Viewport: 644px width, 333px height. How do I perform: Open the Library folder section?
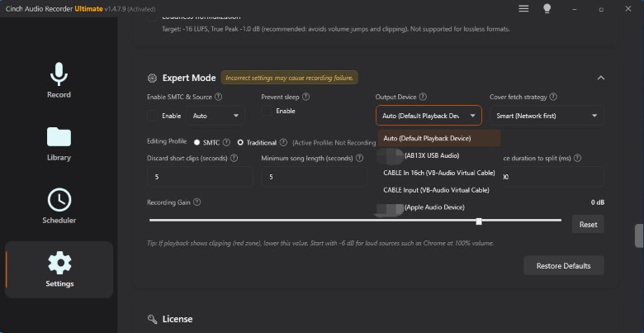[59, 144]
